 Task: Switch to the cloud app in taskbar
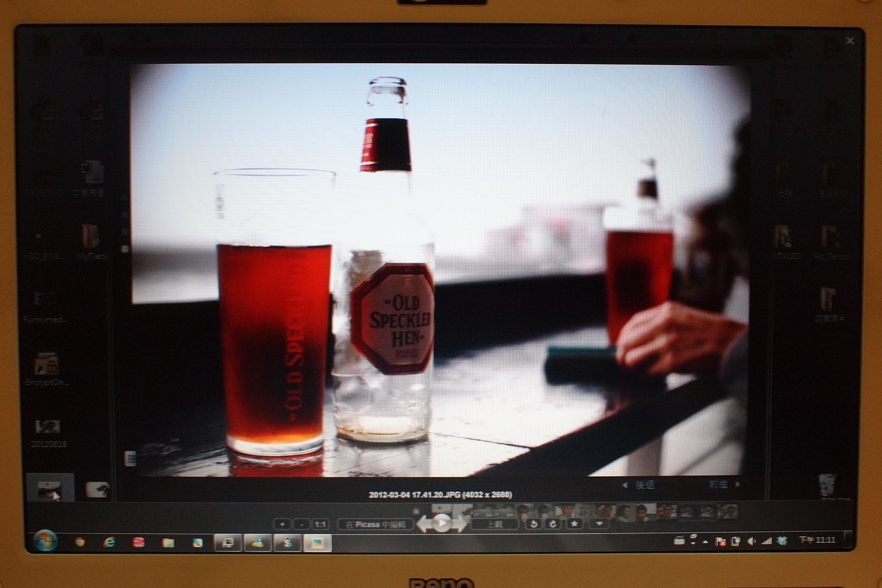[x=257, y=543]
